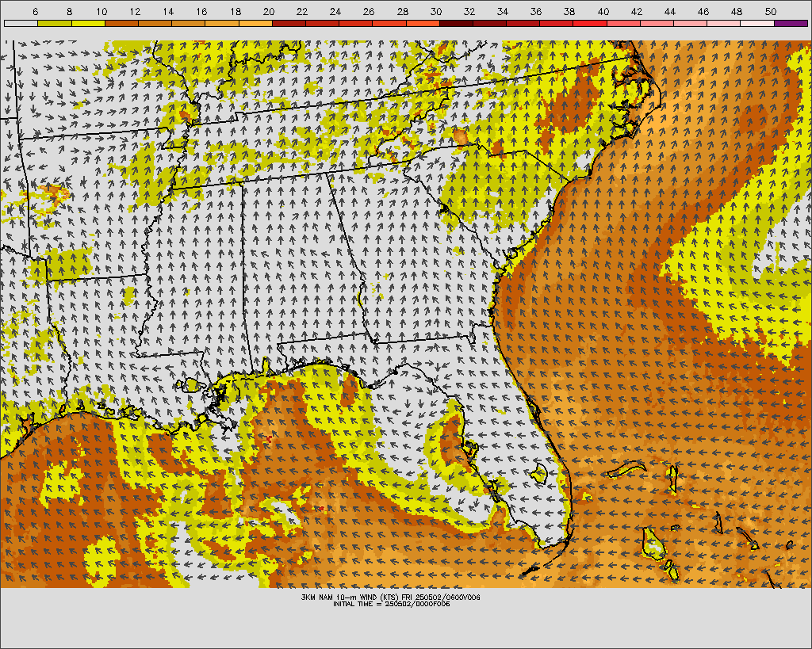Click the legend label 10
Image resolution: width=812 pixels, height=649 pixels.
(101, 11)
